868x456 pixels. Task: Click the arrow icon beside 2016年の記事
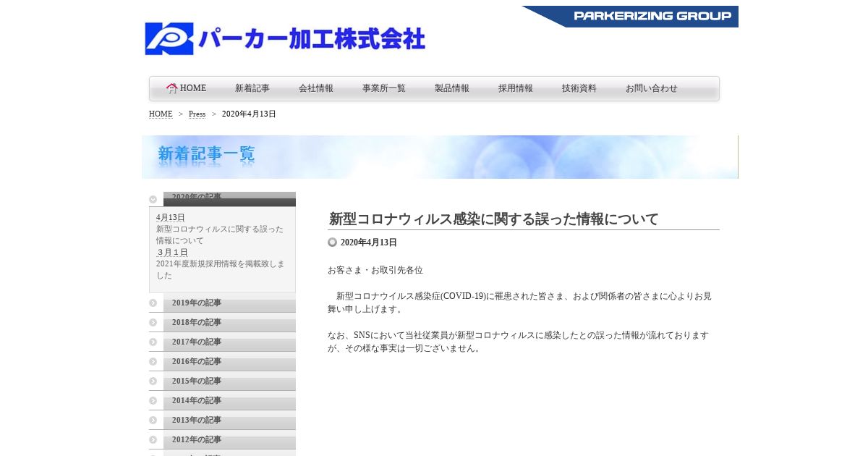(153, 362)
